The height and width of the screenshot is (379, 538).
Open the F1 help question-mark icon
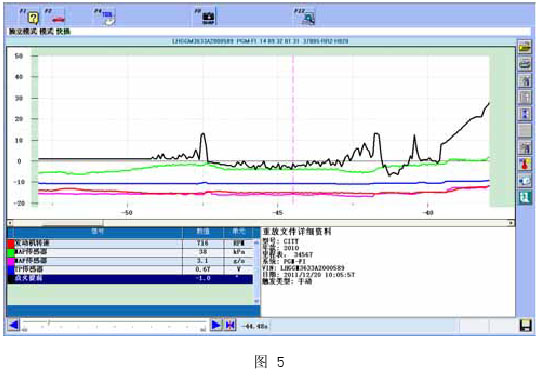(33, 17)
